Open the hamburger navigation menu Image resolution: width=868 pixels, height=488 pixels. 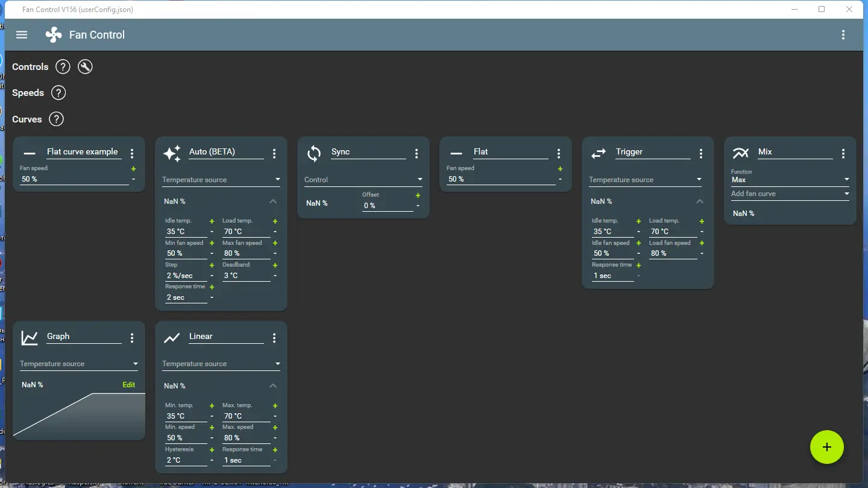click(x=22, y=35)
